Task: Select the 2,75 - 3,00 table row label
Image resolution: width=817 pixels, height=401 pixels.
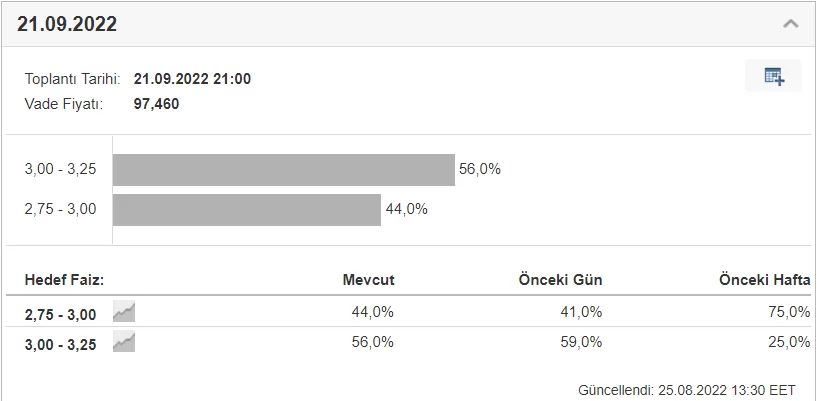Action: pos(60,314)
